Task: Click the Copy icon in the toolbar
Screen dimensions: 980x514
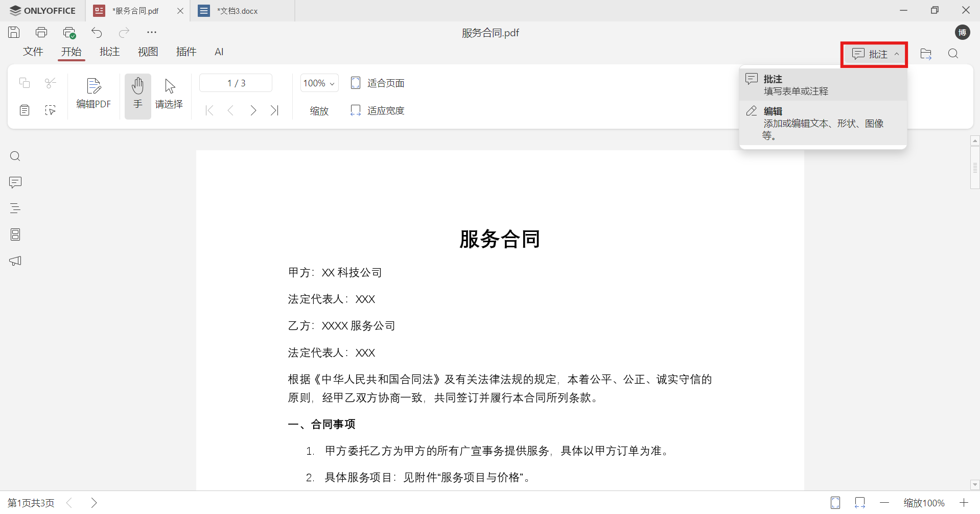Action: point(24,83)
